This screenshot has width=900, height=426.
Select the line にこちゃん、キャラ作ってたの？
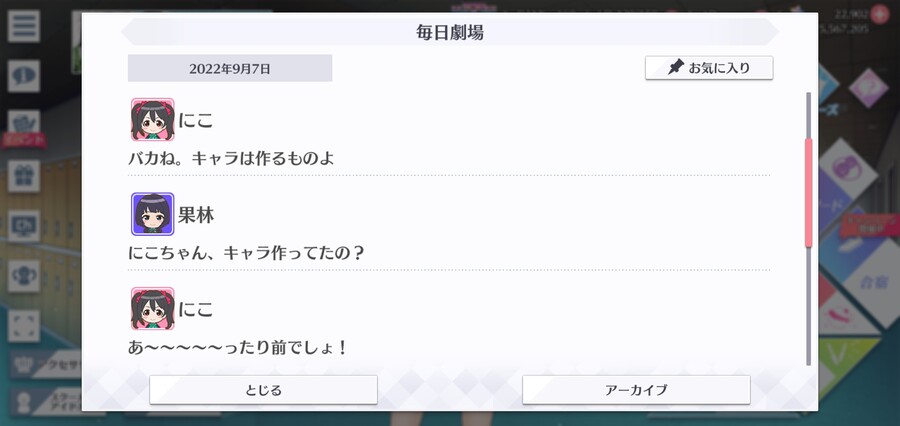246,253
